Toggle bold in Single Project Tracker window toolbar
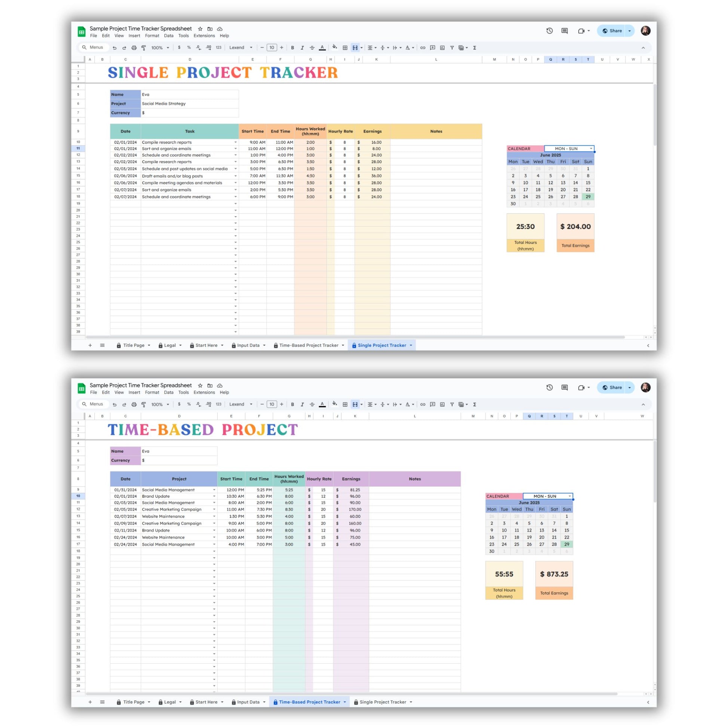Screen dimensions: 728x728 click(293, 48)
